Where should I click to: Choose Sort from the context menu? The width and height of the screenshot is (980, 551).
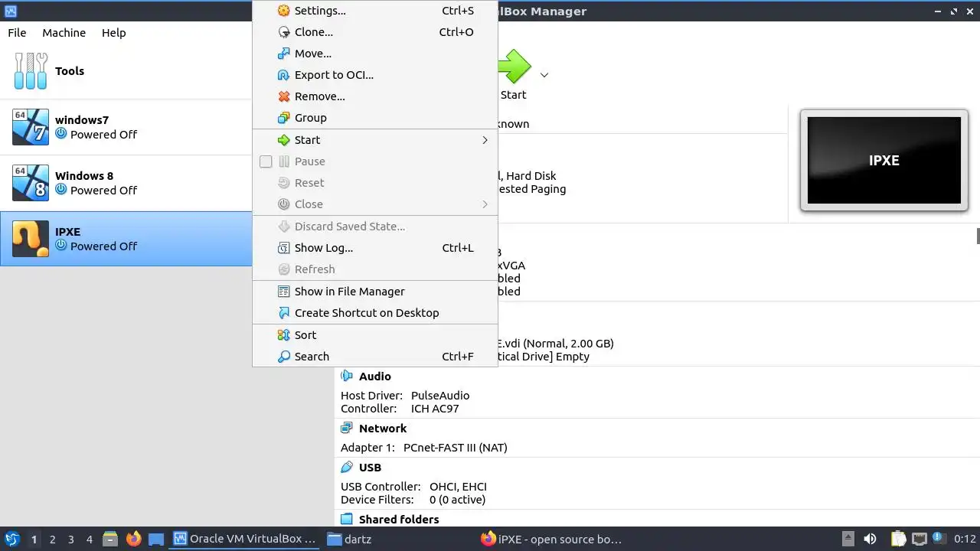point(375,335)
